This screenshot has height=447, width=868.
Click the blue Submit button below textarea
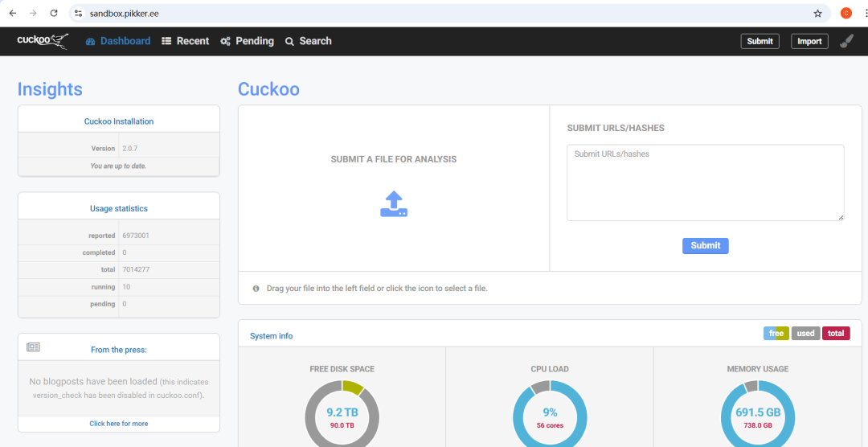coord(706,245)
